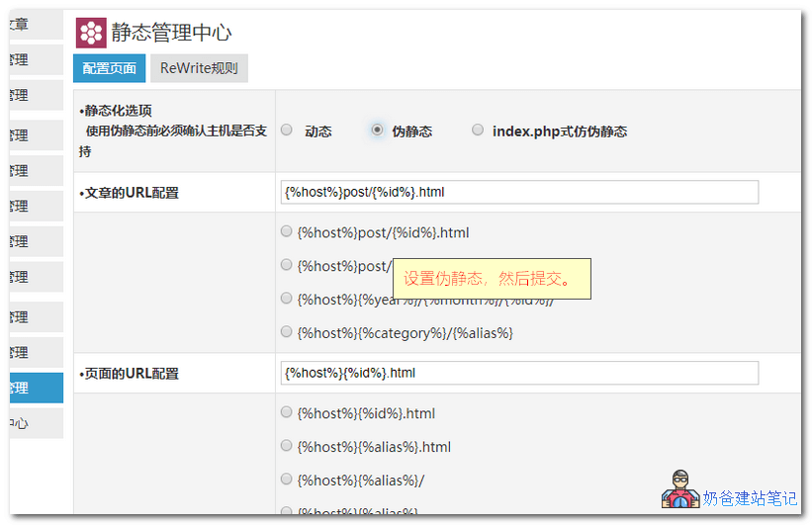Click the 奶爸建站笔记 watermark text
Screen dimensions: 812x525
click(x=749, y=498)
